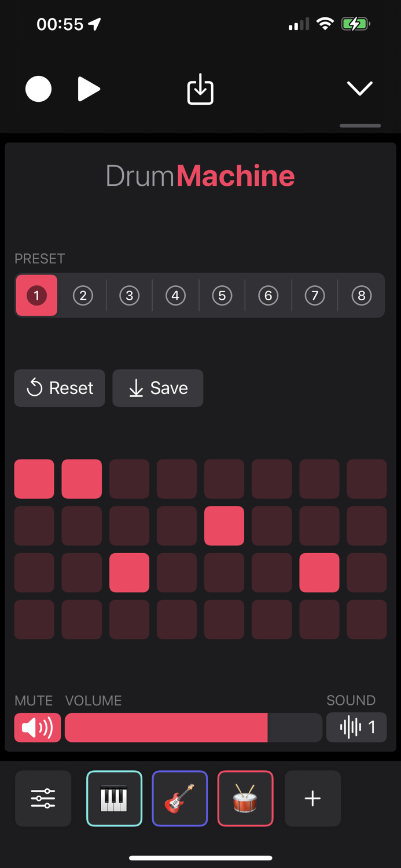Reset the current drum pattern
The width and height of the screenshot is (401, 868).
click(x=59, y=388)
